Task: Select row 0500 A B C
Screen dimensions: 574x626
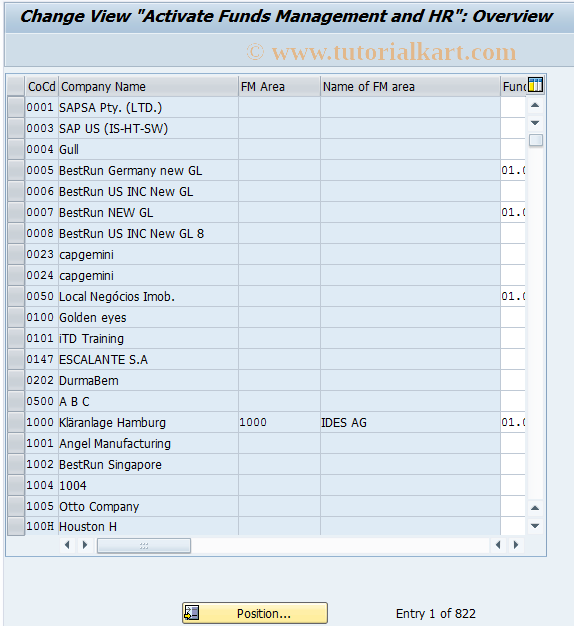Action: 16,401
